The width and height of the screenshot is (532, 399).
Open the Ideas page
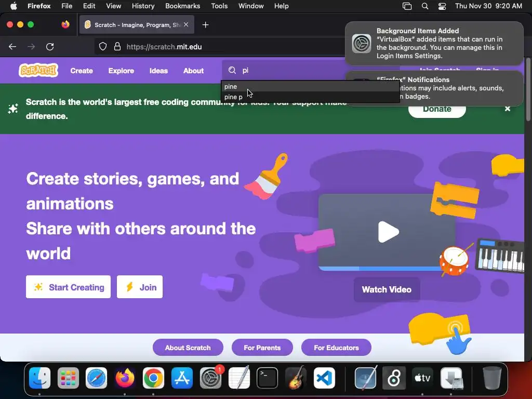158,71
